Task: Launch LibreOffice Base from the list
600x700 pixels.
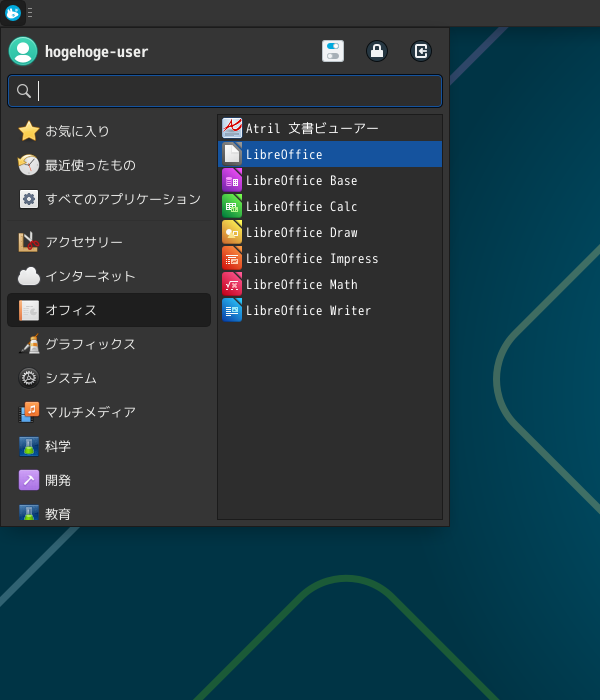Action: (x=301, y=181)
